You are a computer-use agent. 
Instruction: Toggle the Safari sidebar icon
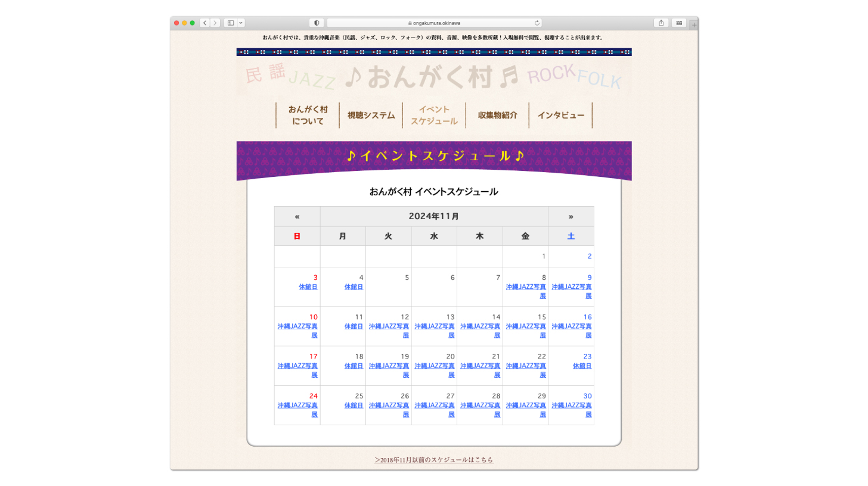pyautogui.click(x=231, y=23)
